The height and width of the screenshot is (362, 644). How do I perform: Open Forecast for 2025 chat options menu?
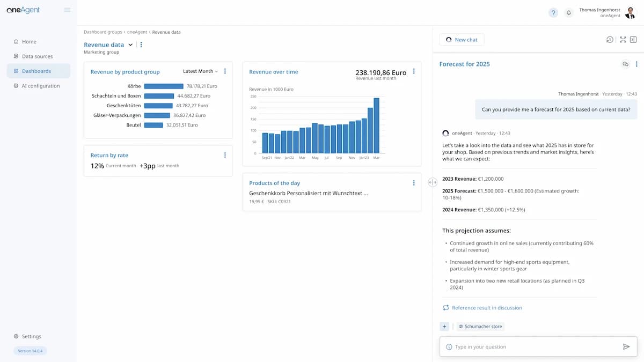pos(636,64)
